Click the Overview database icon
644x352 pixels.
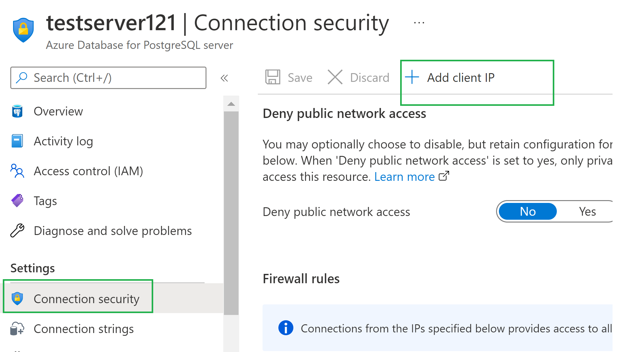(x=18, y=111)
